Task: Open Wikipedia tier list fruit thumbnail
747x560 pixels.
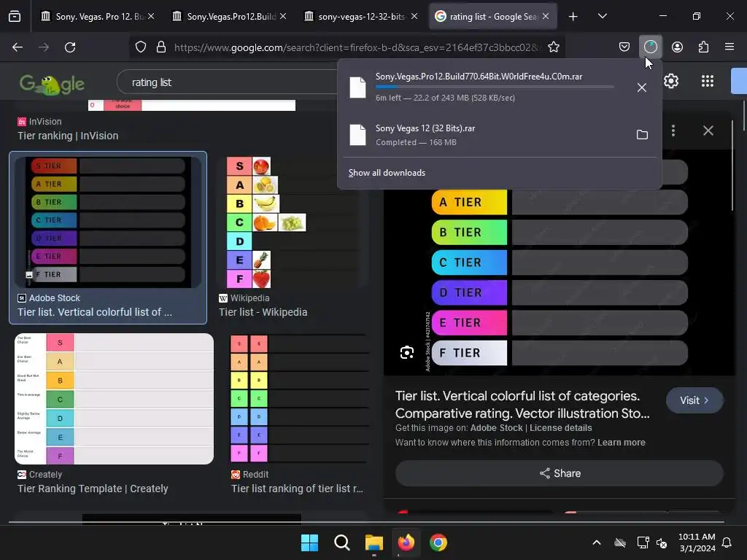Action: [x=293, y=222]
